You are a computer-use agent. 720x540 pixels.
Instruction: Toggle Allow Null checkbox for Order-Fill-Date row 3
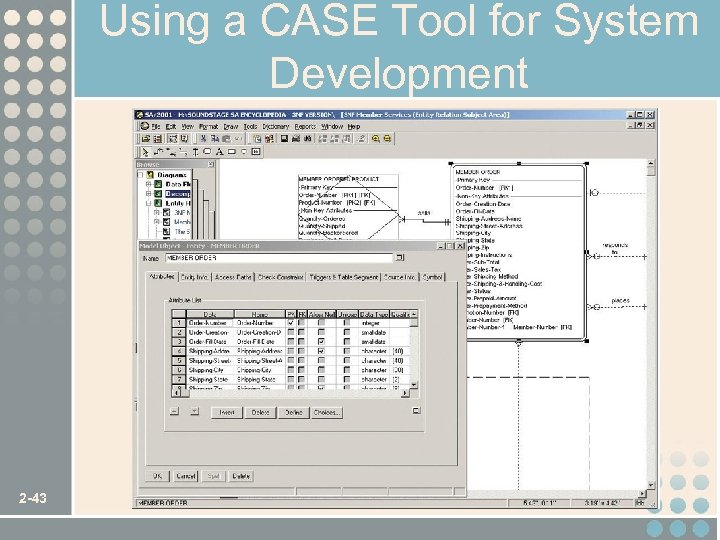click(x=321, y=342)
